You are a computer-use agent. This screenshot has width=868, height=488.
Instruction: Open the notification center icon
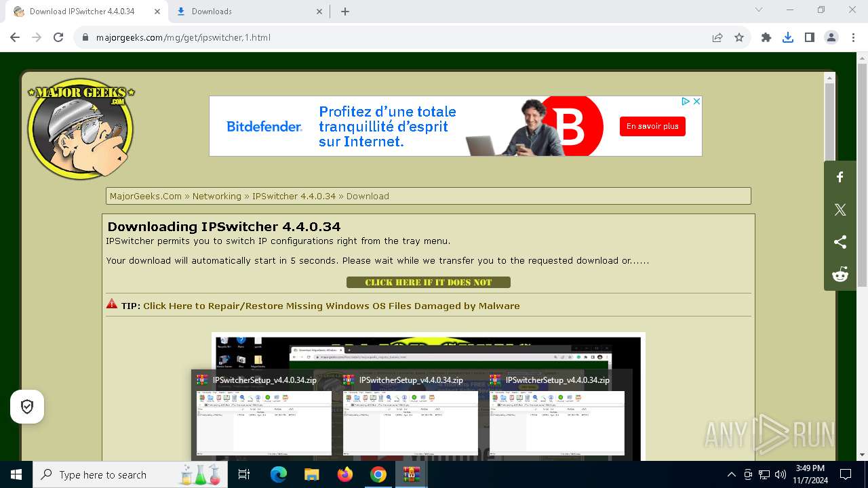pyautogui.click(x=846, y=474)
